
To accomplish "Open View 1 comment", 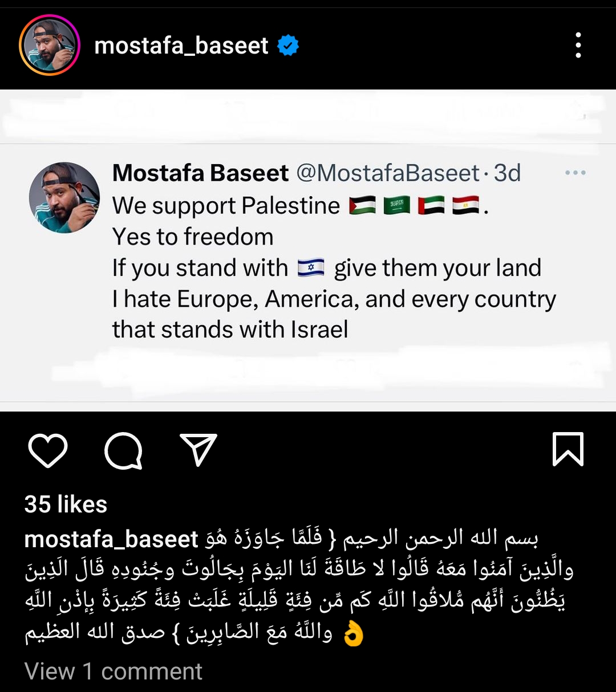I will coord(113,671).
